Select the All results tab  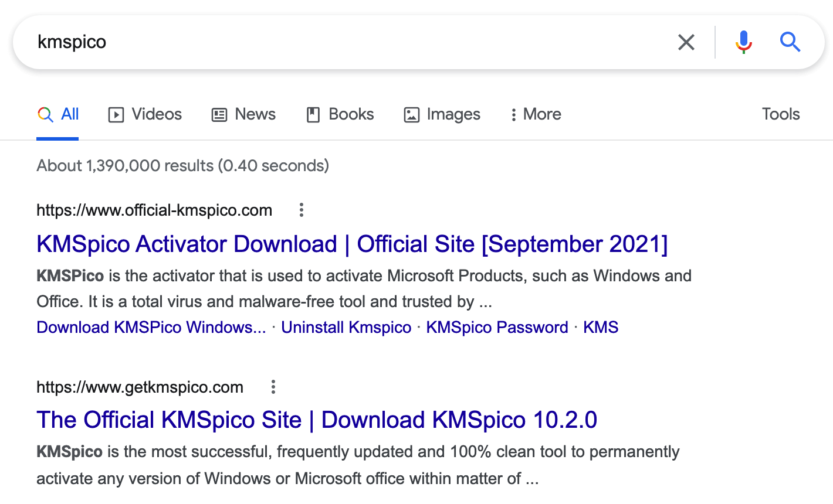58,114
